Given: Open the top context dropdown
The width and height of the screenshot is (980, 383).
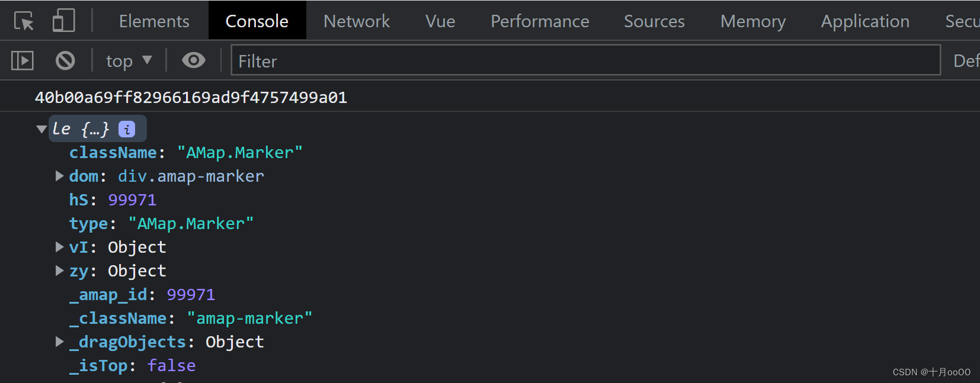Looking at the screenshot, I should point(129,61).
